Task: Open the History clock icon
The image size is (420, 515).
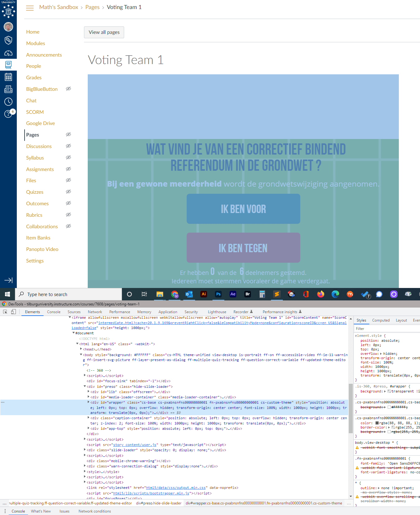Action: pyautogui.click(x=8, y=101)
